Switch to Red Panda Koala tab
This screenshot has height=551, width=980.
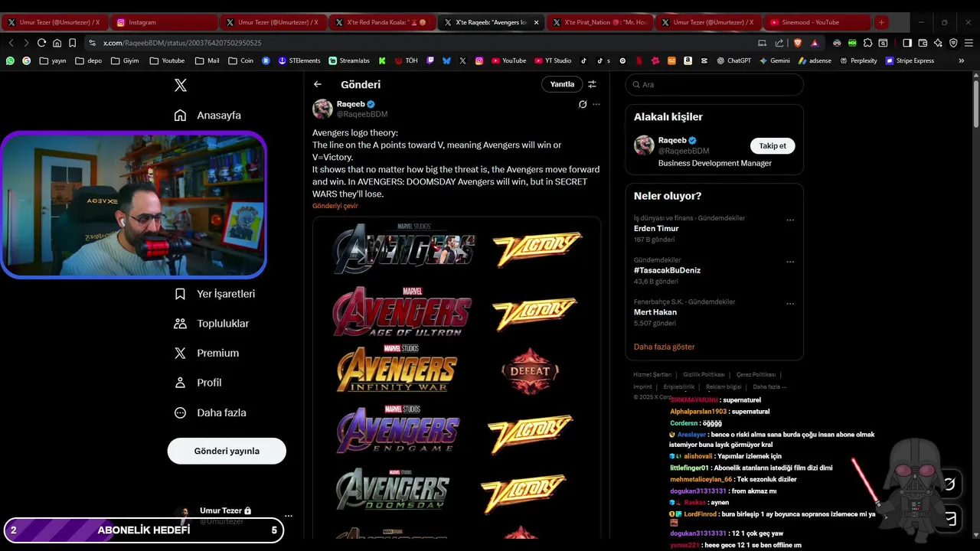click(381, 22)
